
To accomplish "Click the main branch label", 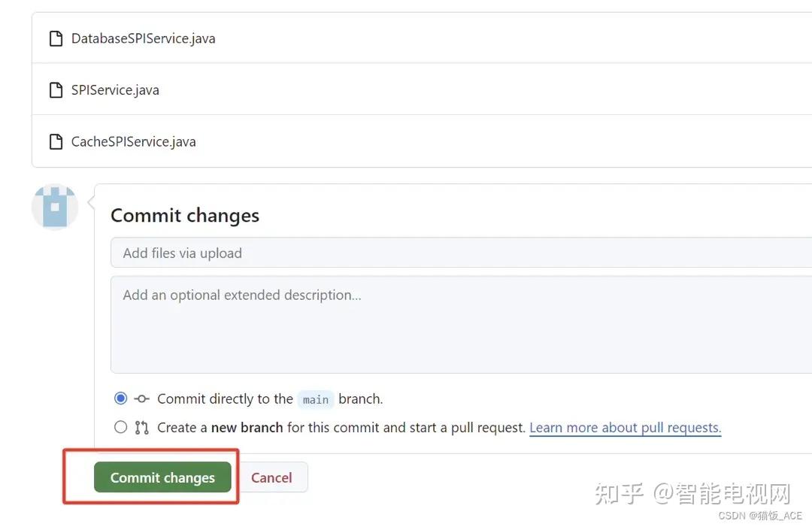I will click(x=316, y=399).
